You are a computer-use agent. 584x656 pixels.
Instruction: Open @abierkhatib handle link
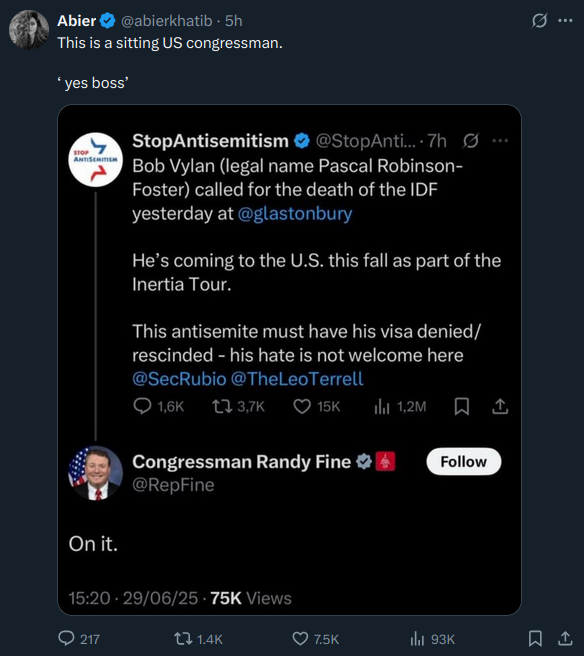pos(166,20)
